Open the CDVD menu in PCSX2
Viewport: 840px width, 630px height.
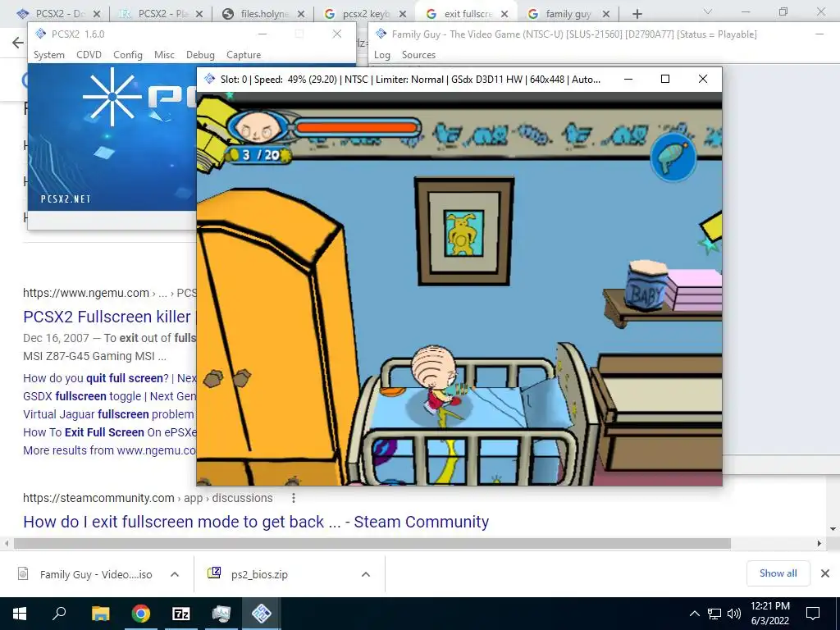89,55
